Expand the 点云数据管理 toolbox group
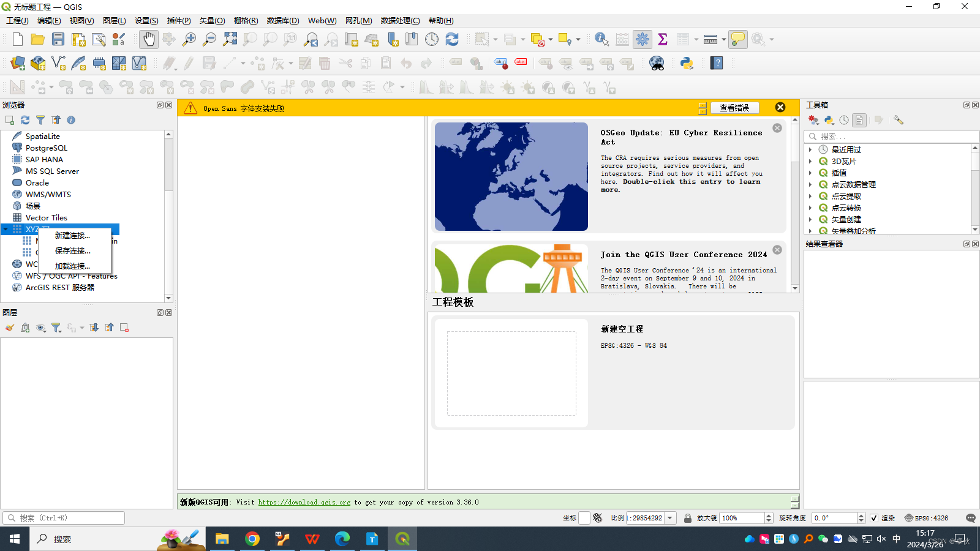This screenshot has height=551, width=980. click(x=810, y=184)
